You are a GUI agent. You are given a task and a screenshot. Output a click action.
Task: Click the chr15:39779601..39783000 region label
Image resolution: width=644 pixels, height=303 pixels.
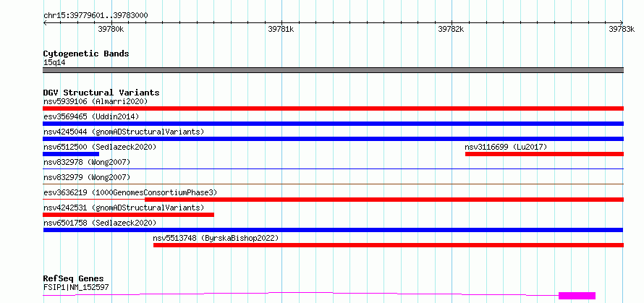(96, 15)
